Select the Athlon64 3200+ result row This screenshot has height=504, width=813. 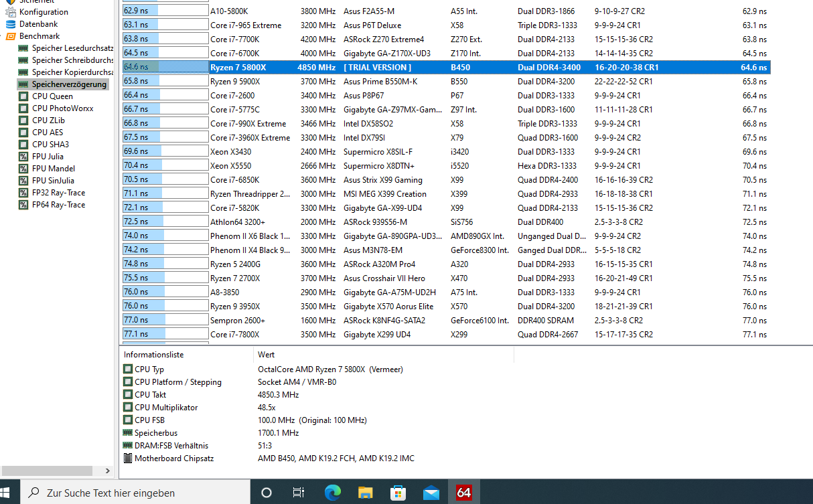tap(446, 222)
